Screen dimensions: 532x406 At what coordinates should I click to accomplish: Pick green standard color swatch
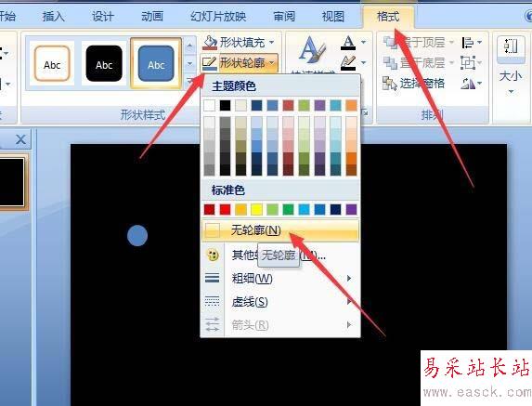288,209
